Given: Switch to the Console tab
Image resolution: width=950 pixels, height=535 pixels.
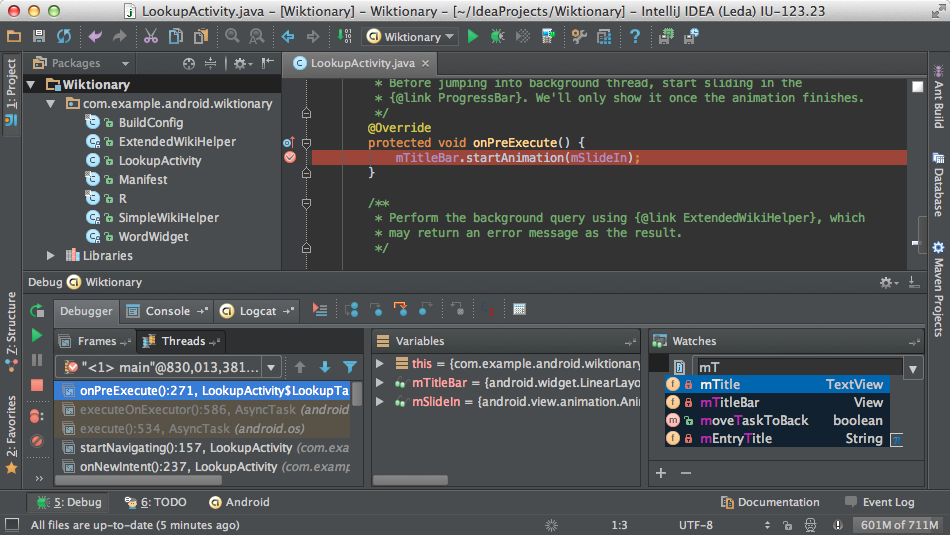Looking at the screenshot, I should [x=167, y=311].
